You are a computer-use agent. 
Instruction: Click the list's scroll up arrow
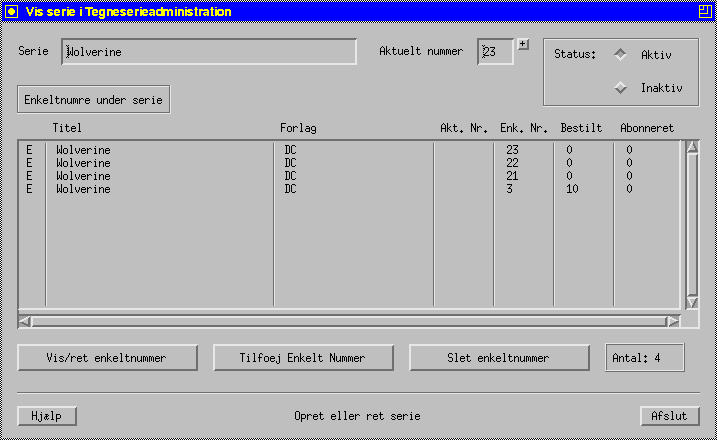click(692, 147)
